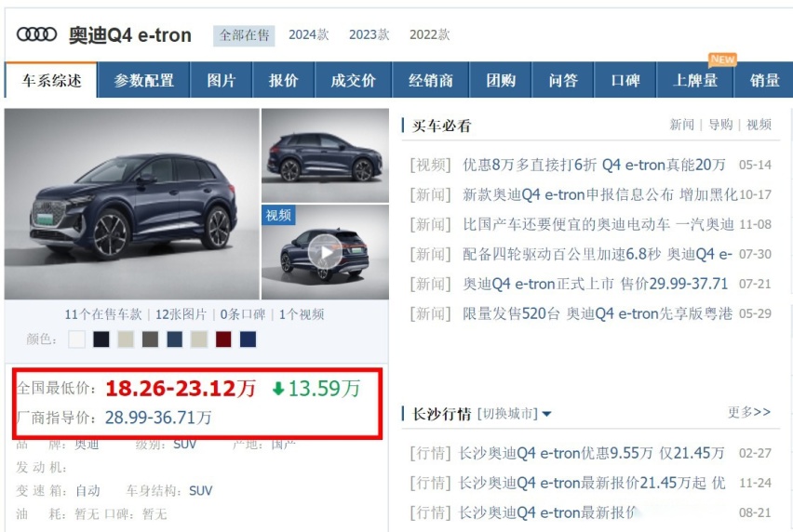Open the 切换城市 dropdown arrow
The height and width of the screenshot is (532, 793).
(546, 414)
